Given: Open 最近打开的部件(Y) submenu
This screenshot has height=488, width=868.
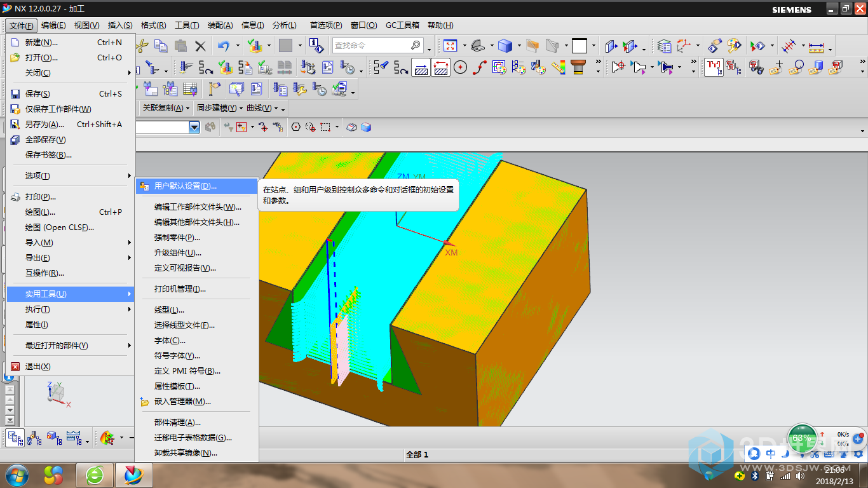Looking at the screenshot, I should pos(70,346).
